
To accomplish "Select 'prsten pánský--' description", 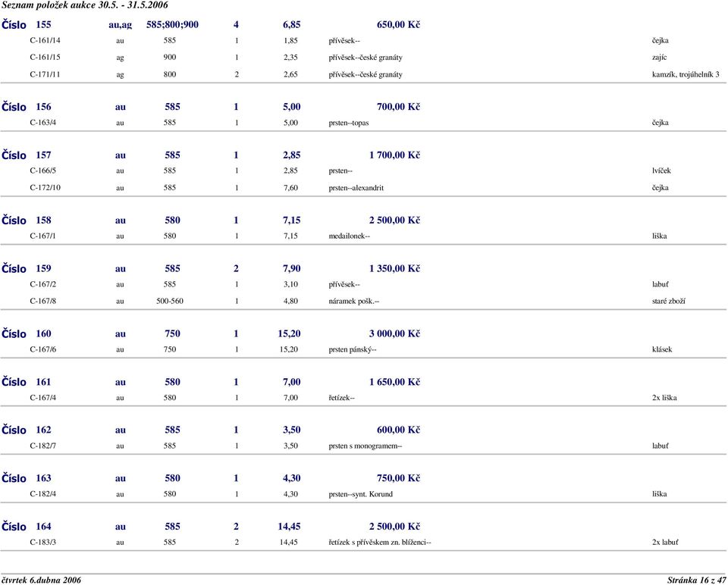I will coord(352,349).
